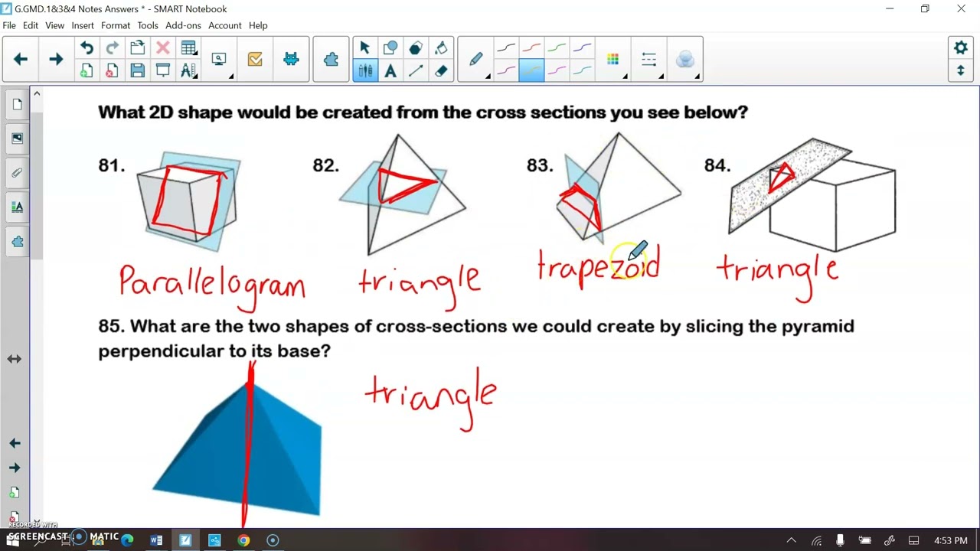This screenshot has width=980, height=551.
Task: Select the Fill bucket tool
Action: click(x=441, y=48)
